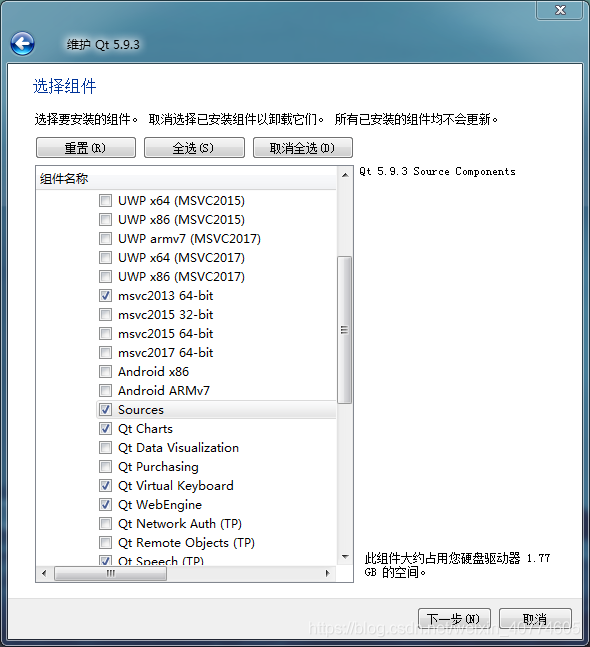Uncheck the Qt WebEngine checkbox
This screenshot has height=647, width=590.
(x=106, y=505)
